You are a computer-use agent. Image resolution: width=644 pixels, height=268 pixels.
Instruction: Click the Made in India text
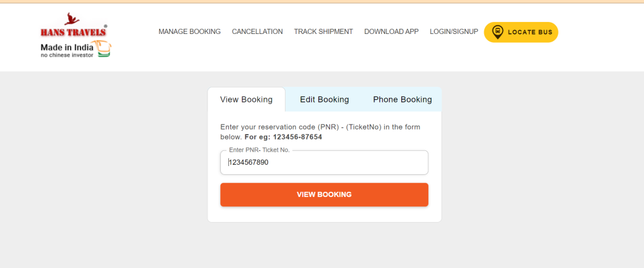click(x=67, y=47)
